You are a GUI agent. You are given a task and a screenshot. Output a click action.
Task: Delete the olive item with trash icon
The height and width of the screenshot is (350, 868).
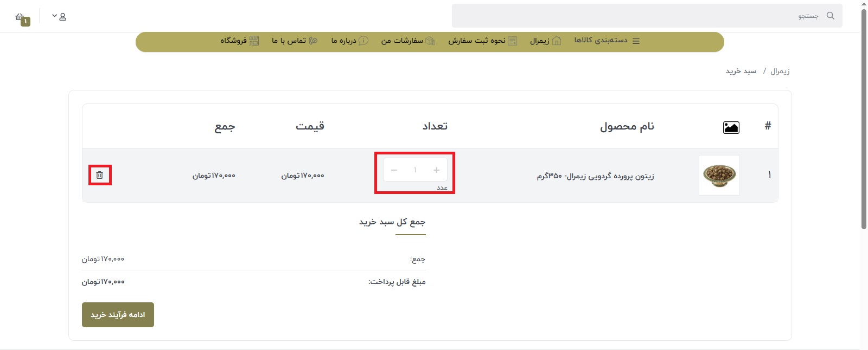(100, 175)
